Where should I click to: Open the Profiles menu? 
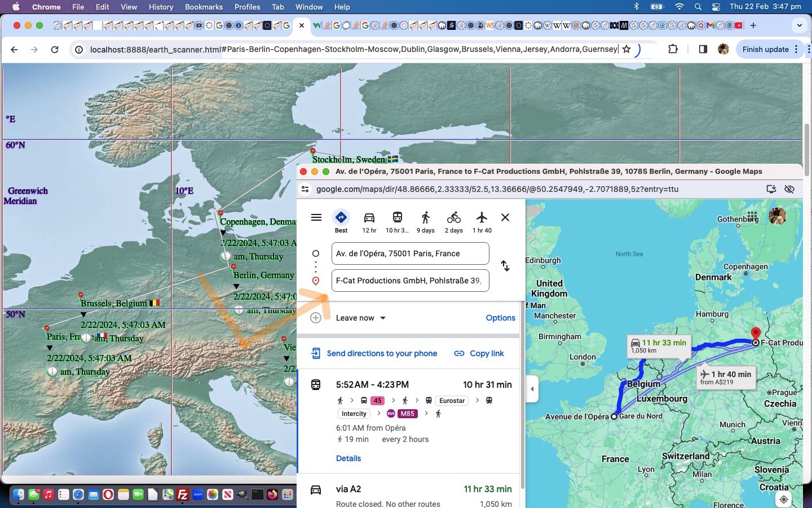tap(247, 7)
